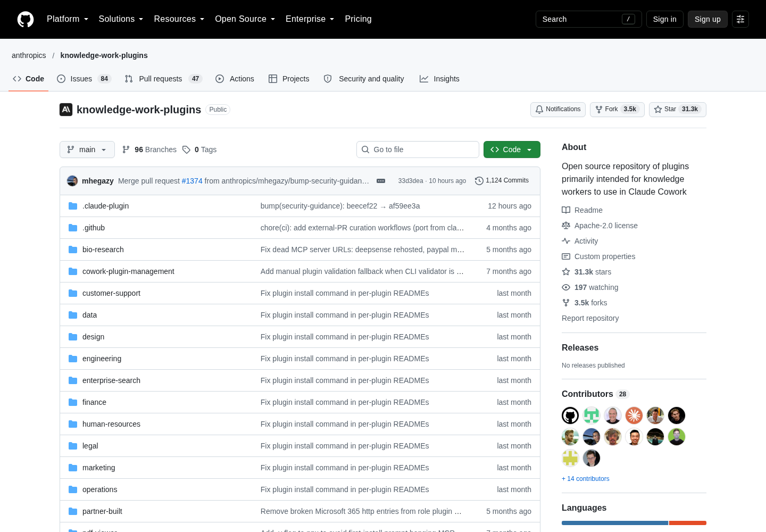Open the Resources dropdown menu
Screen dimensions: 766x532
179,19
